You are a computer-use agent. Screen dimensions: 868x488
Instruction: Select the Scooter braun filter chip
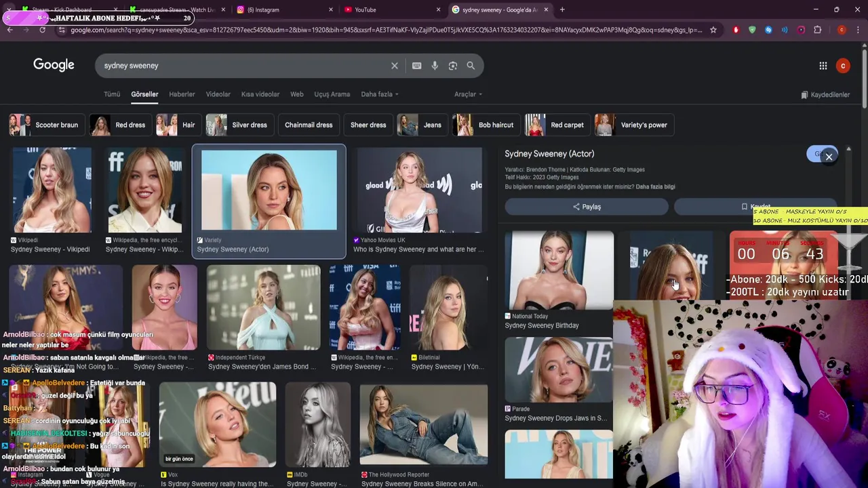click(x=47, y=125)
